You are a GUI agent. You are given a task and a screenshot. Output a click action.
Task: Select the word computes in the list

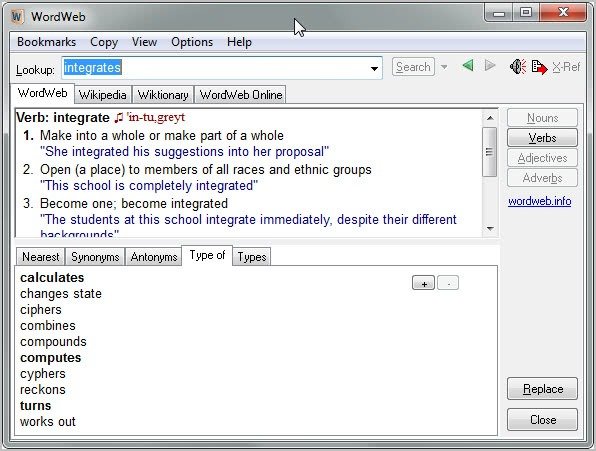coord(51,358)
